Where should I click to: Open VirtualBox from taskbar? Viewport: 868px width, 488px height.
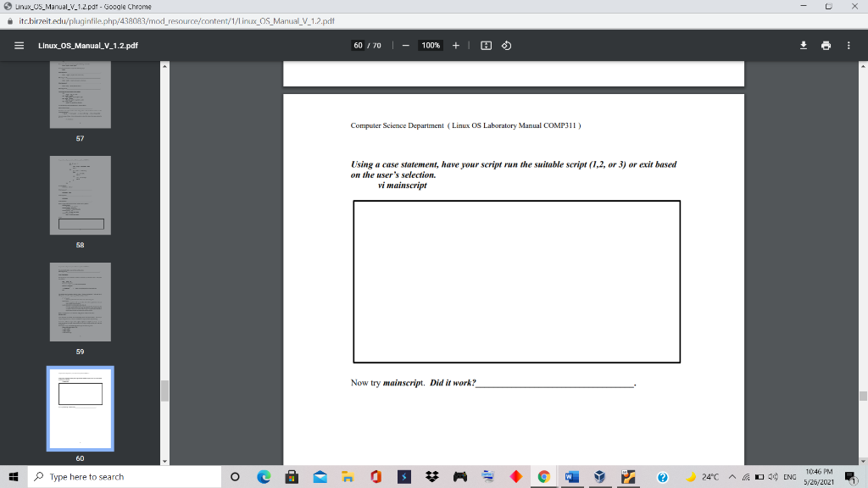tap(599, 476)
